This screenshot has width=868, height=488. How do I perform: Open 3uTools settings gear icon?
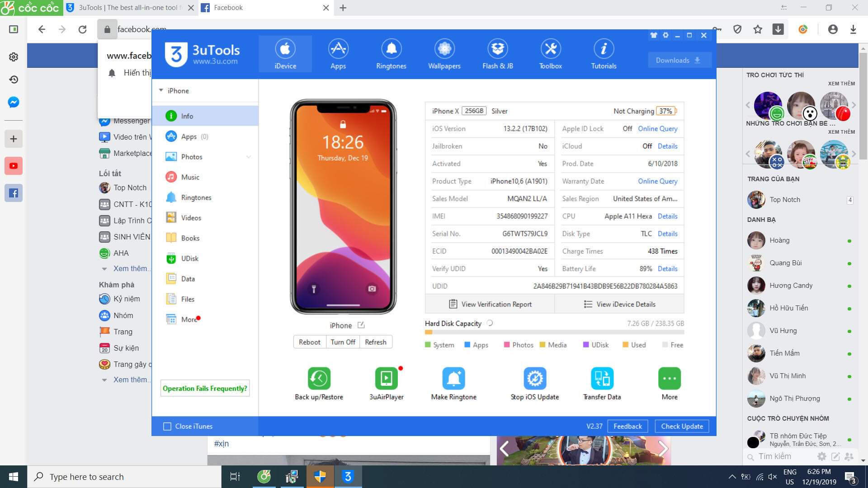tap(665, 35)
